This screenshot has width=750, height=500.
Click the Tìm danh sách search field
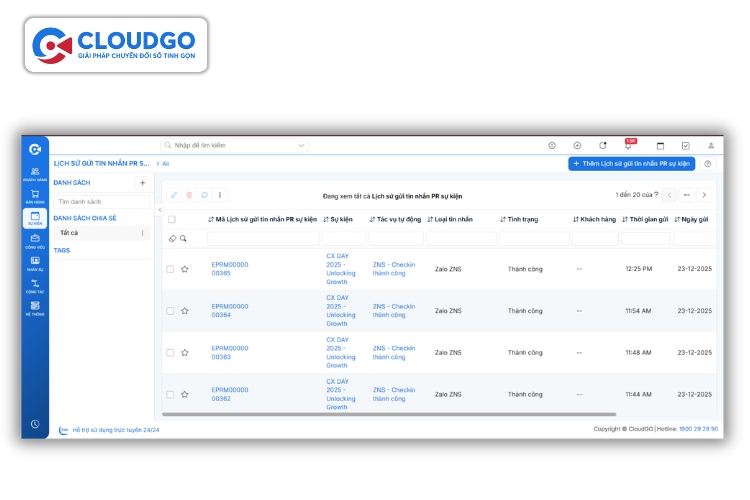pos(100,202)
